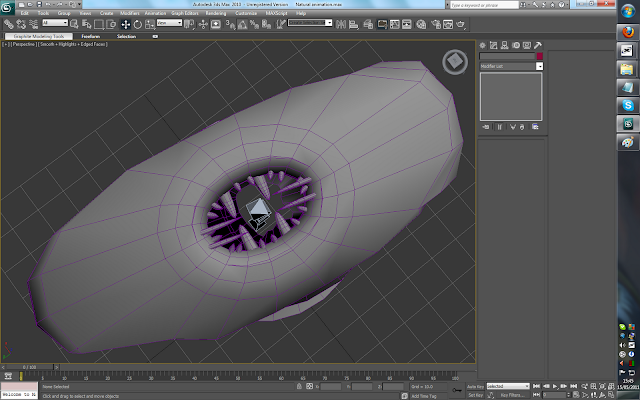Activate the Select and Move tool
This screenshot has width=640, height=400.
[125, 24]
